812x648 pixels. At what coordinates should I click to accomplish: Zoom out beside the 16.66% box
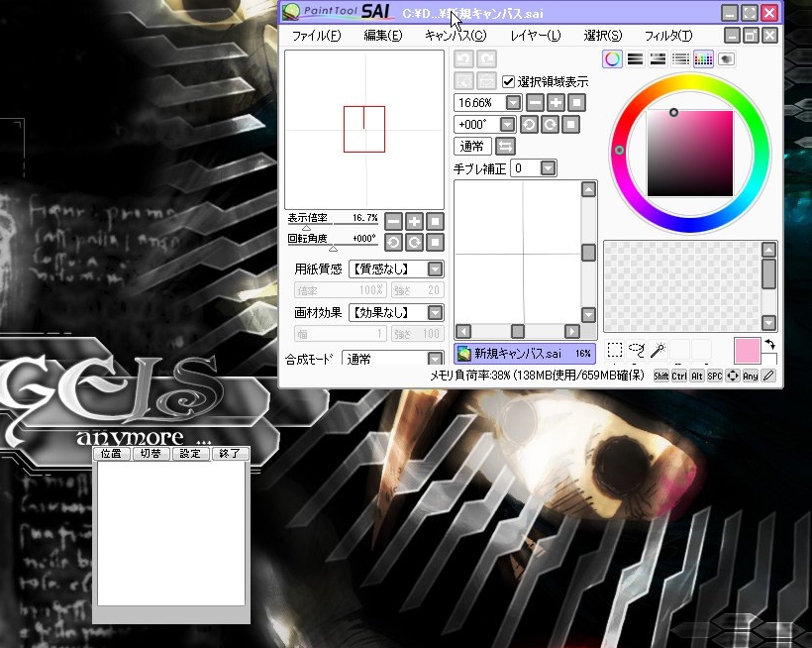(536, 103)
